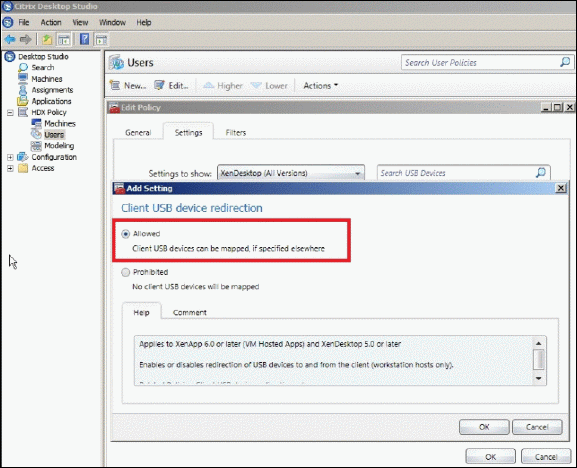Expand the Access tree node
Viewport: 577px width, 468px height.
(x=10, y=168)
